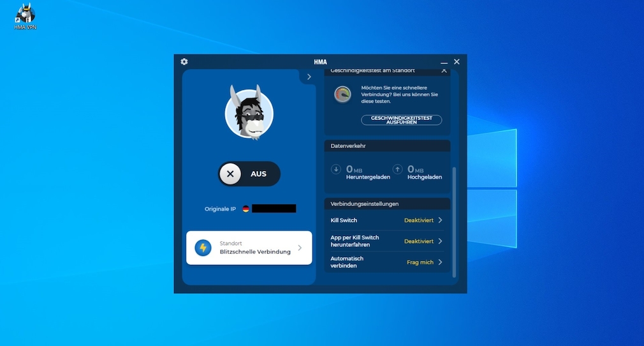Image resolution: width=644 pixels, height=346 pixels.
Task: Double-check HMA VPN desktop shortcut icon
Action: tap(25, 15)
